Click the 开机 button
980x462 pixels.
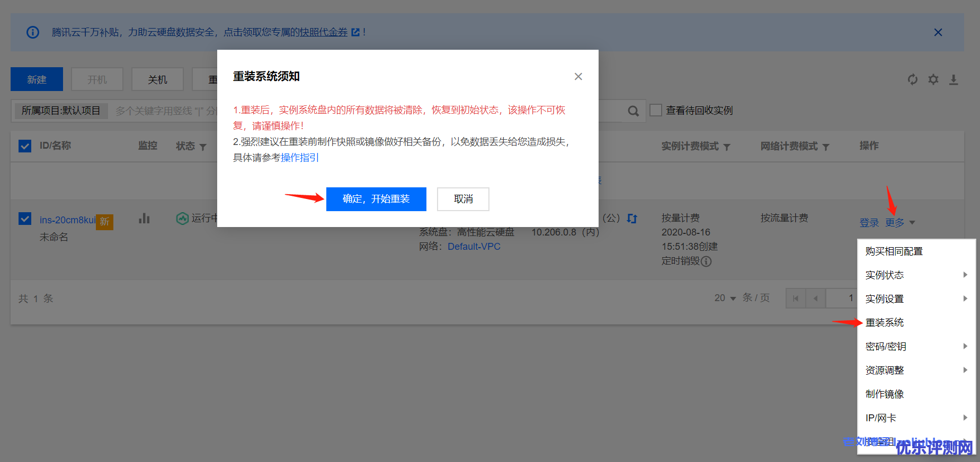(97, 79)
